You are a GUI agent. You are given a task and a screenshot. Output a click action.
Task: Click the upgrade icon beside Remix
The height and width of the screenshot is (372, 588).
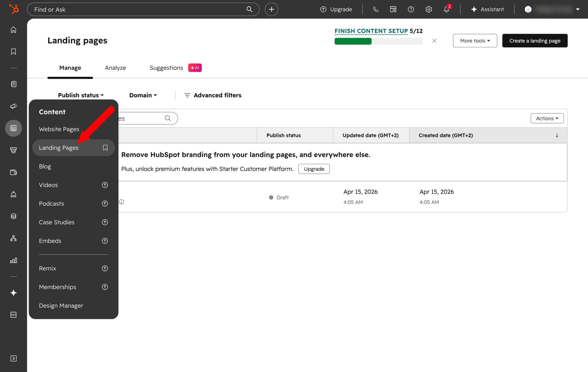tap(105, 268)
